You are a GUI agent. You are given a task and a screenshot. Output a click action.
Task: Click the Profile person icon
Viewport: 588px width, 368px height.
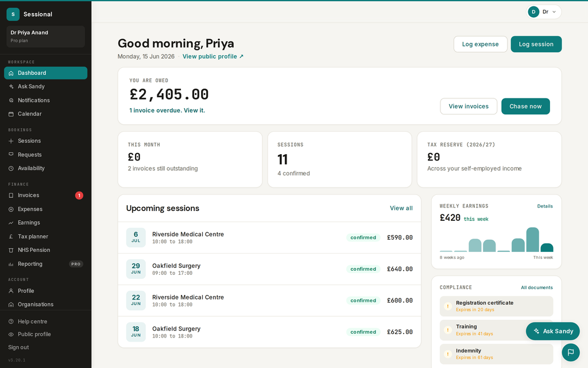click(11, 291)
